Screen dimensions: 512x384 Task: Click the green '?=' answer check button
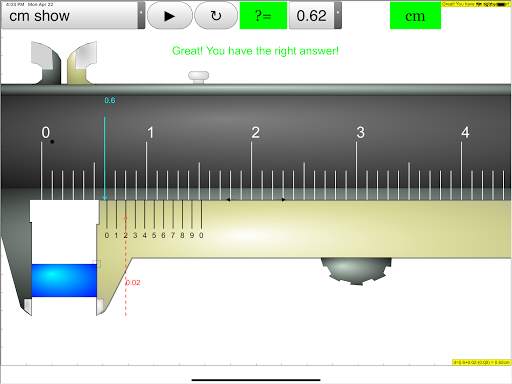tap(263, 15)
